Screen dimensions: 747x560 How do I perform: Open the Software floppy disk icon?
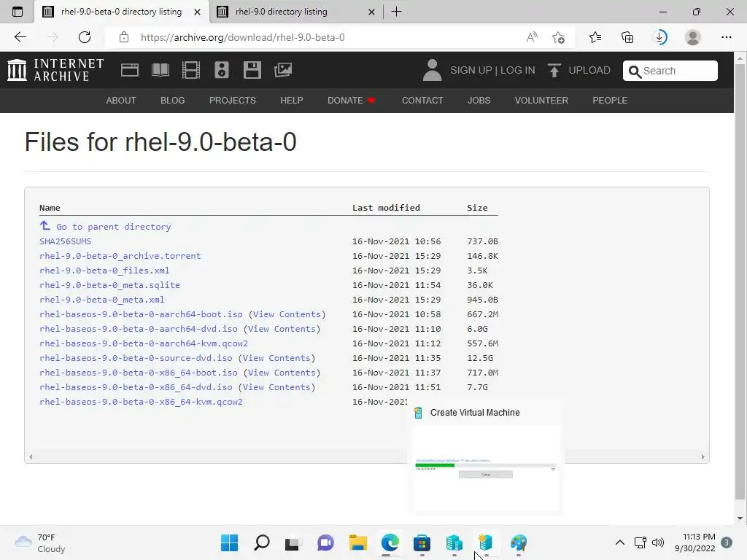(252, 70)
